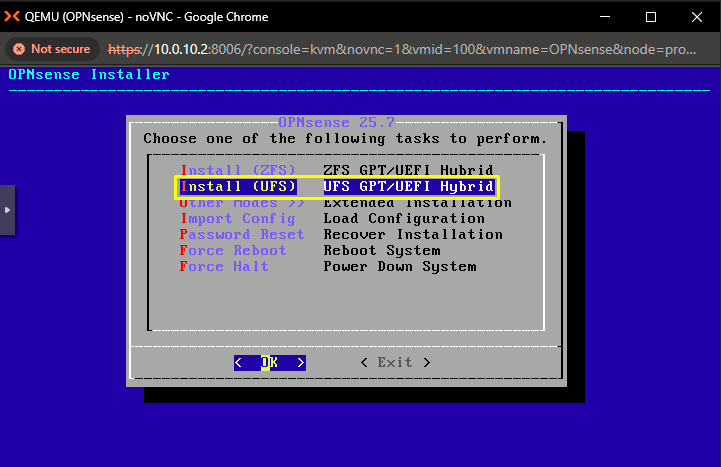The height and width of the screenshot is (467, 721).
Task: Maximize the Chrome window
Action: pyautogui.click(x=651, y=17)
